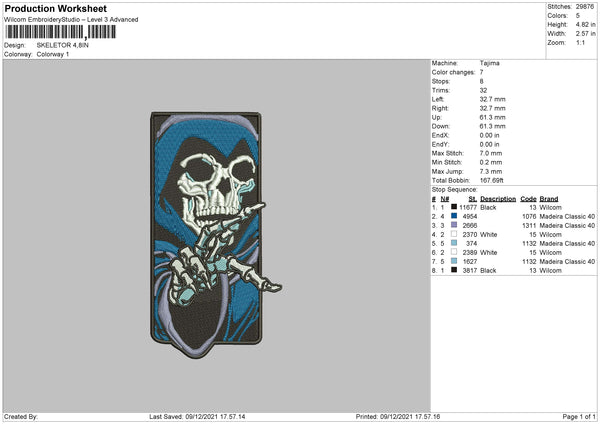This screenshot has width=600, height=424.
Task: Click the "EndX:" label
Action: click(x=440, y=135)
